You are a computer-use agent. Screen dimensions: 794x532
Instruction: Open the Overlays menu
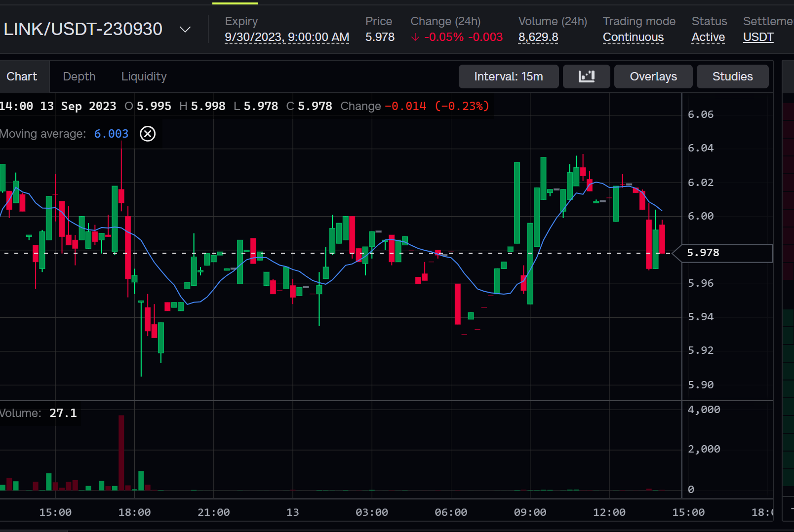click(x=653, y=76)
